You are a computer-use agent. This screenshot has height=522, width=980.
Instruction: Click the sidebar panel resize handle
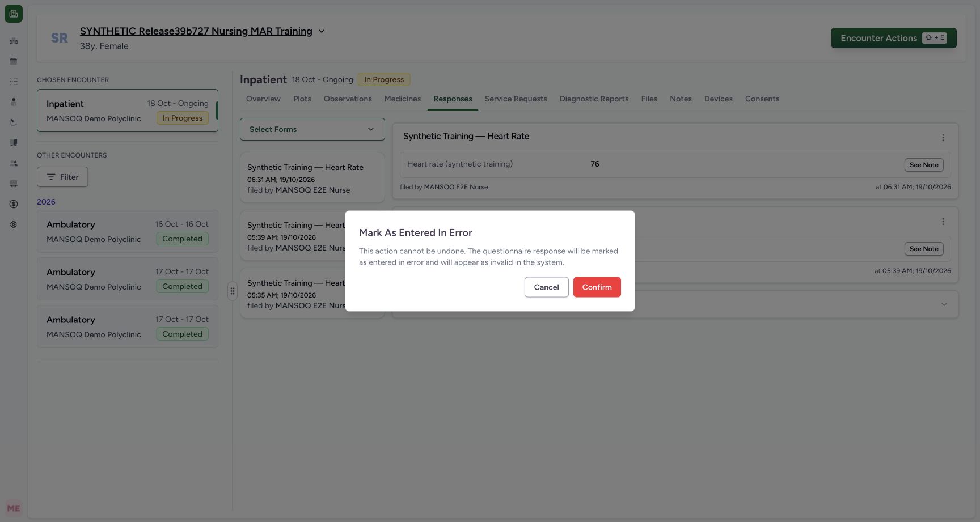[233, 291]
